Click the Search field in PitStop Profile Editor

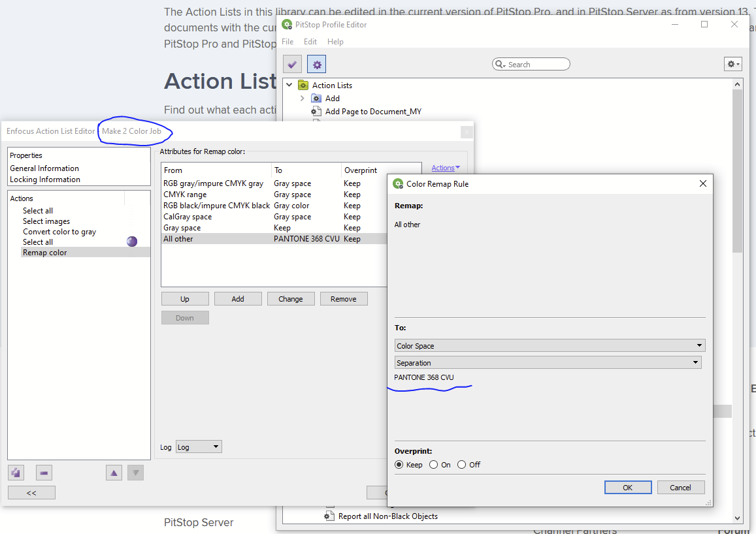531,64
